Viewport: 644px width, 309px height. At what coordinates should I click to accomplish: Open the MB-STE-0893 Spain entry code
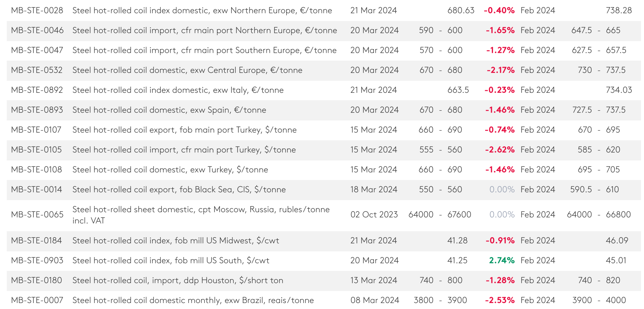point(37,110)
